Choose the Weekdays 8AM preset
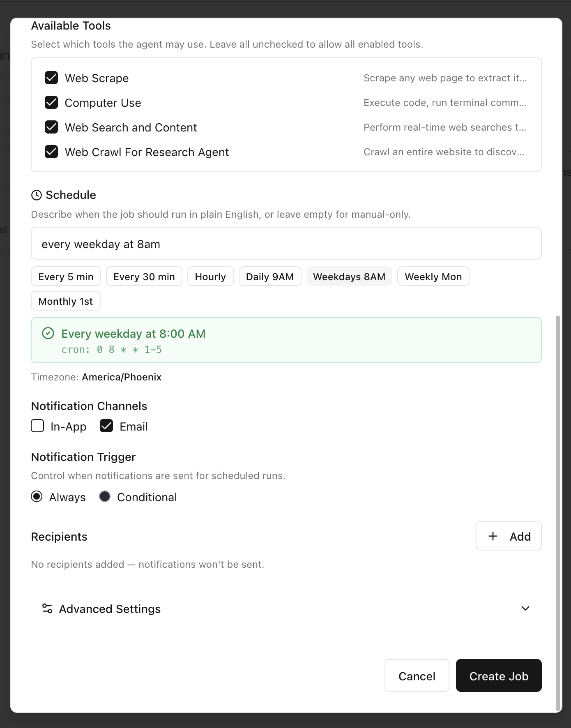571x728 pixels. 349,276
